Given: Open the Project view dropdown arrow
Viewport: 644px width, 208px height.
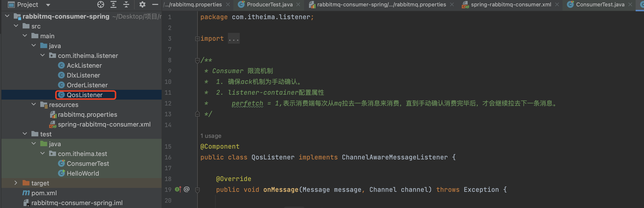Looking at the screenshot, I should [48, 5].
